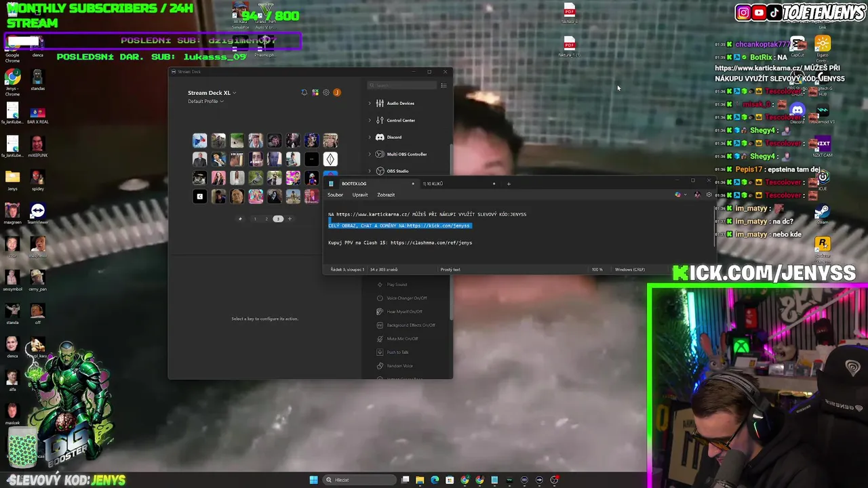This screenshot has width=868, height=488.
Task: Open the Discord desktop shortcut
Action: 797,113
